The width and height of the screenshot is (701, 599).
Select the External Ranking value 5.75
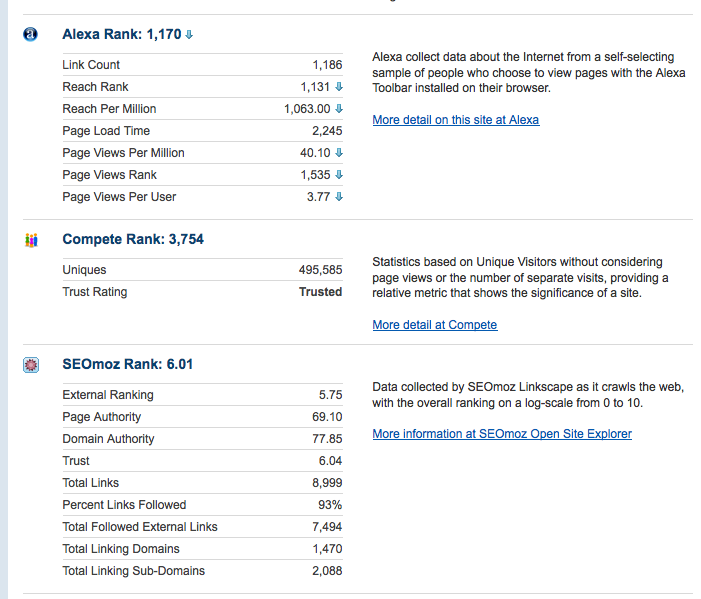pos(330,395)
